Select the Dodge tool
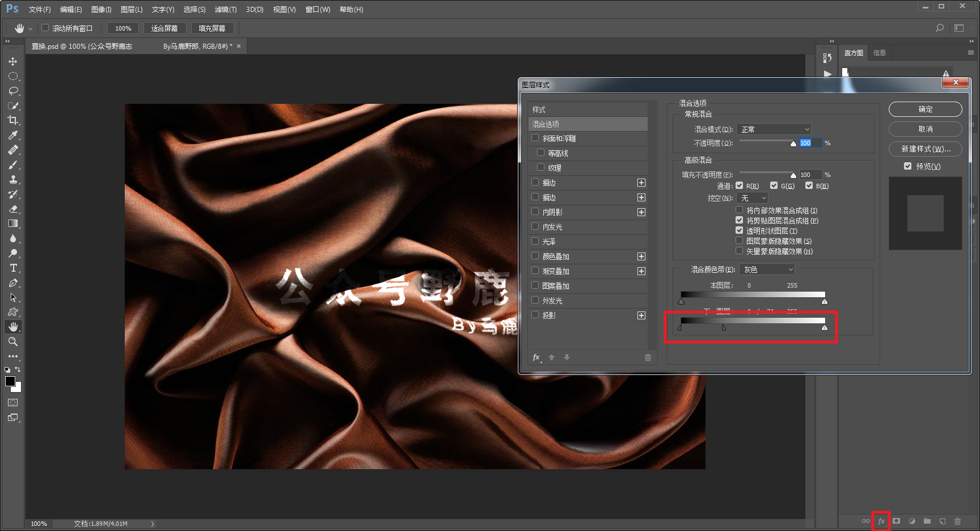 (13, 253)
